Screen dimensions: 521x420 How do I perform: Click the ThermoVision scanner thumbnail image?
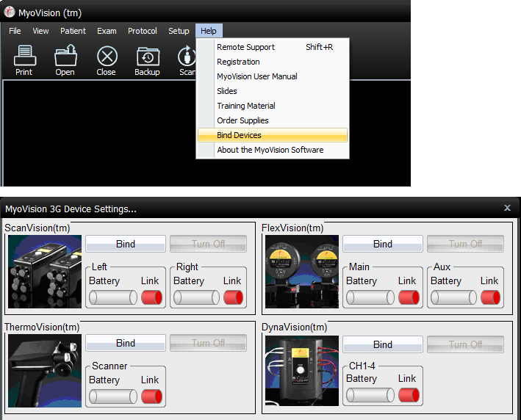(x=45, y=371)
